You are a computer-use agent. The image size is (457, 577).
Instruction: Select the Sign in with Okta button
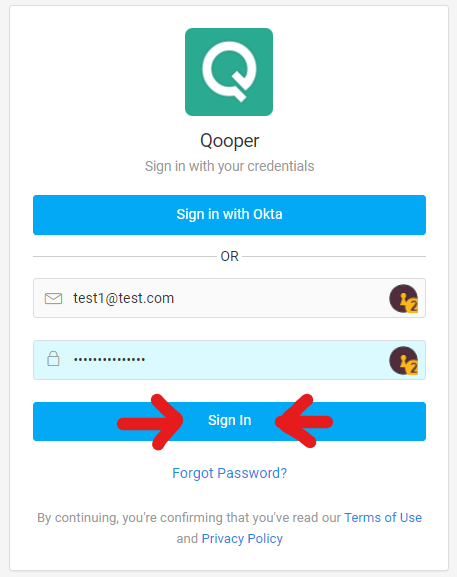click(230, 215)
